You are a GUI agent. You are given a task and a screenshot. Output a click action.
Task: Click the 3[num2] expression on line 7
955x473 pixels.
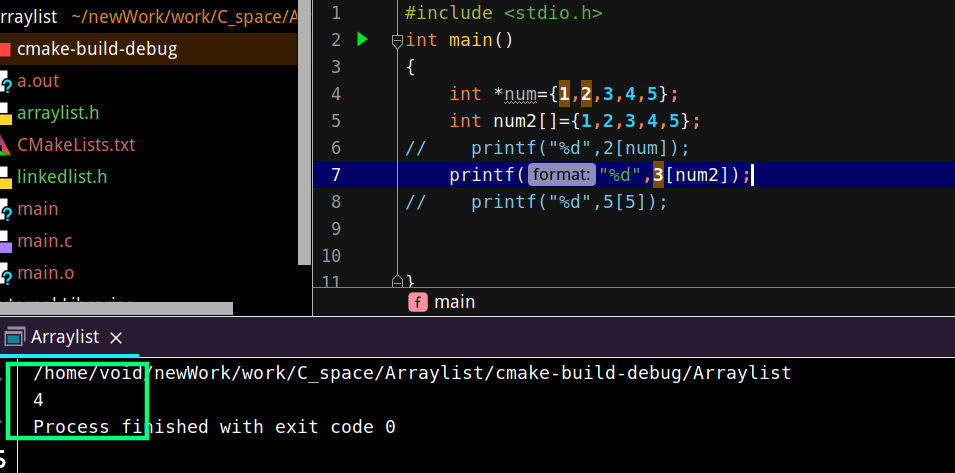(690, 175)
